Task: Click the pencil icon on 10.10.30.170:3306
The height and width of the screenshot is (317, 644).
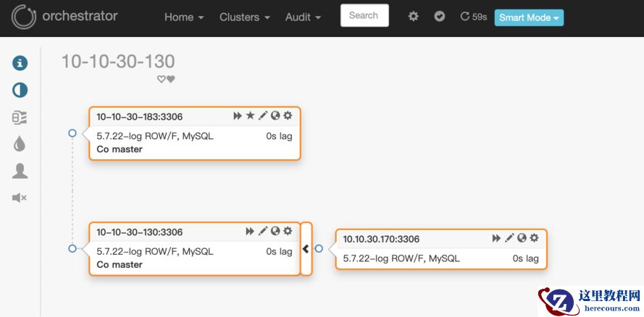Action: [509, 238]
